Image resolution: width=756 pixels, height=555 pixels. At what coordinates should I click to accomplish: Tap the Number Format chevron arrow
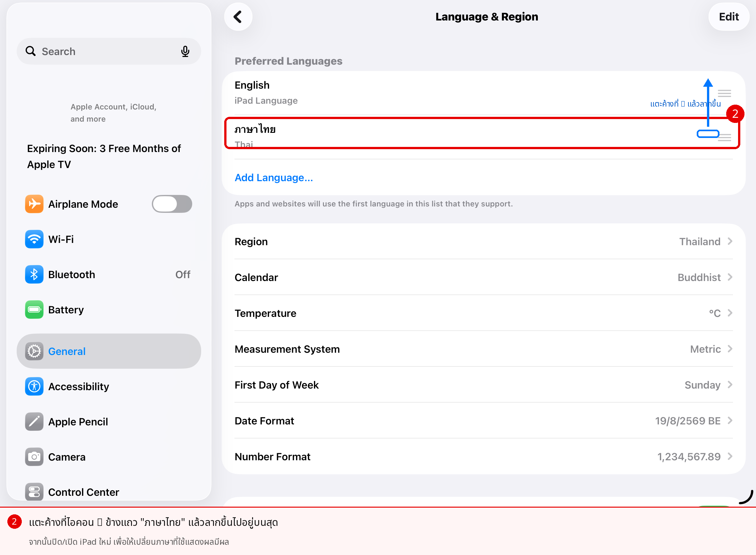coord(729,456)
